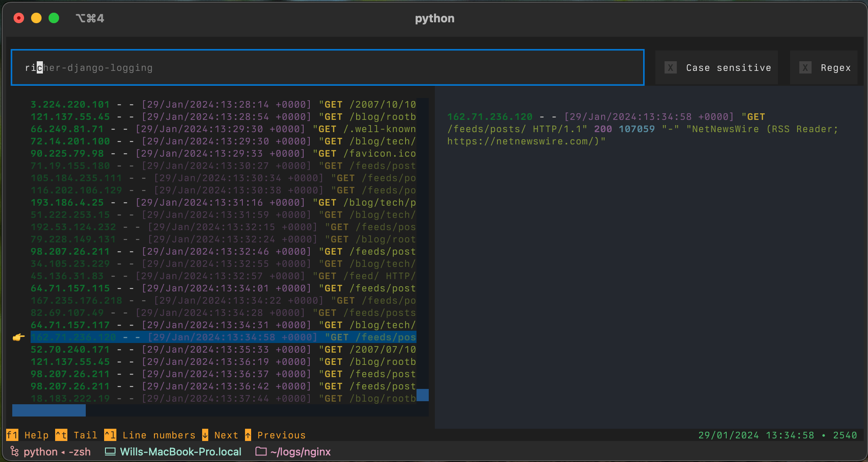Click Previous to find earlier match

point(281,435)
